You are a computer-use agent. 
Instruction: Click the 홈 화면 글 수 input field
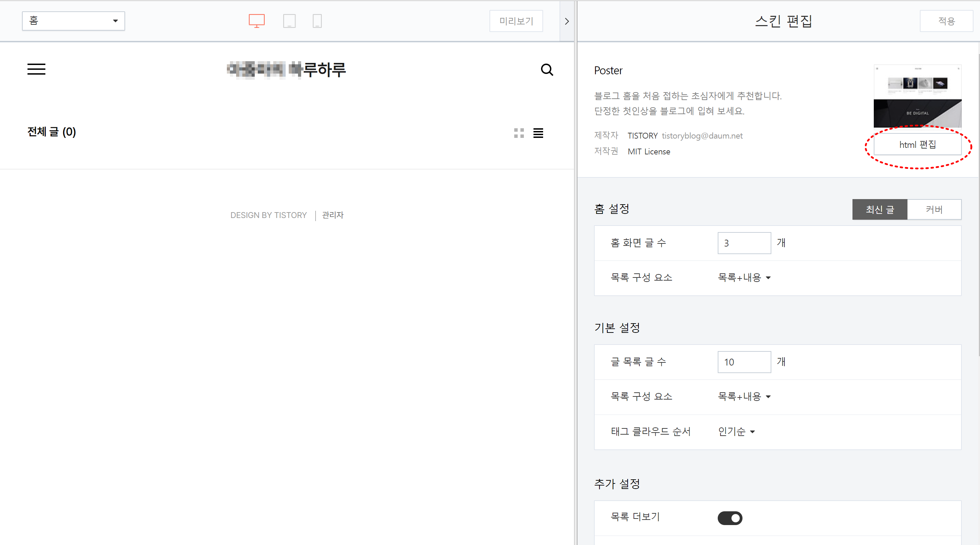[744, 243]
